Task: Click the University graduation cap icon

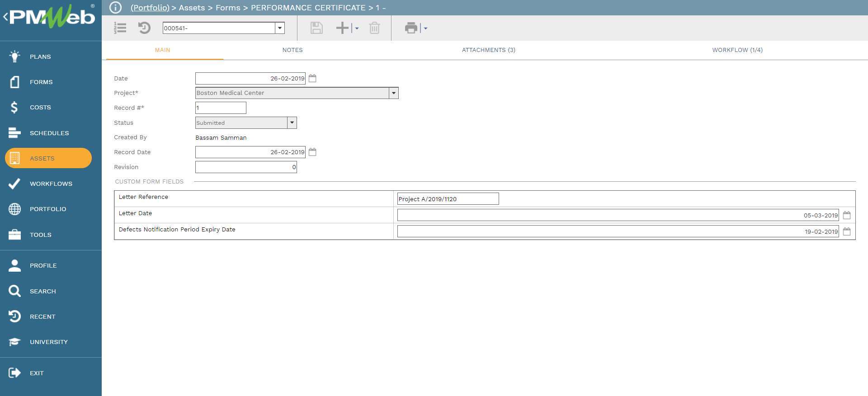Action: 14,342
